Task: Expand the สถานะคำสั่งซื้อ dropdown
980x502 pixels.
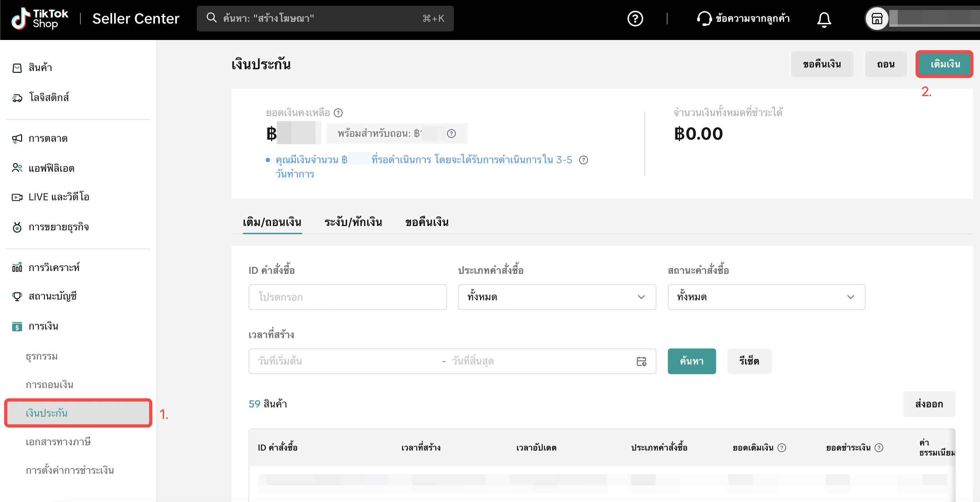Action: coord(766,297)
